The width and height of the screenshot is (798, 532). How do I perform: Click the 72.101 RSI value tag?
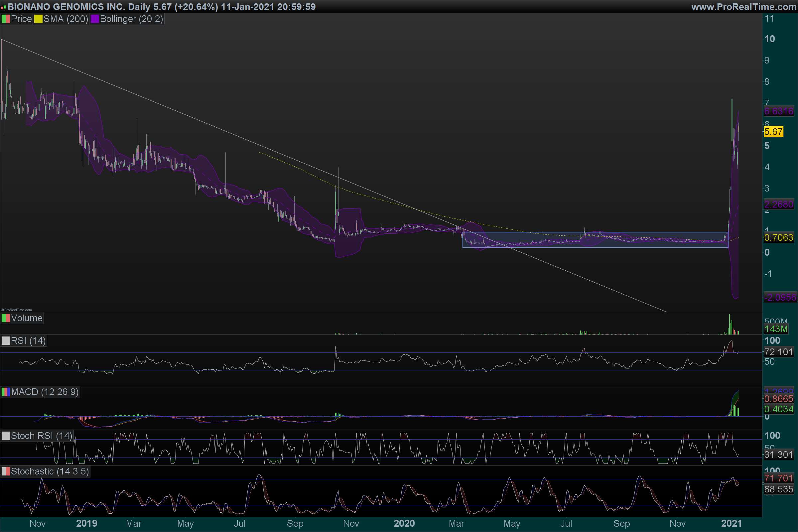[779, 352]
